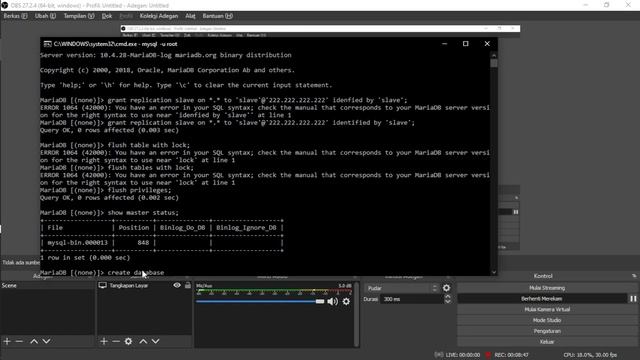Increase Durasi value with up arrow

[x=448, y=297]
